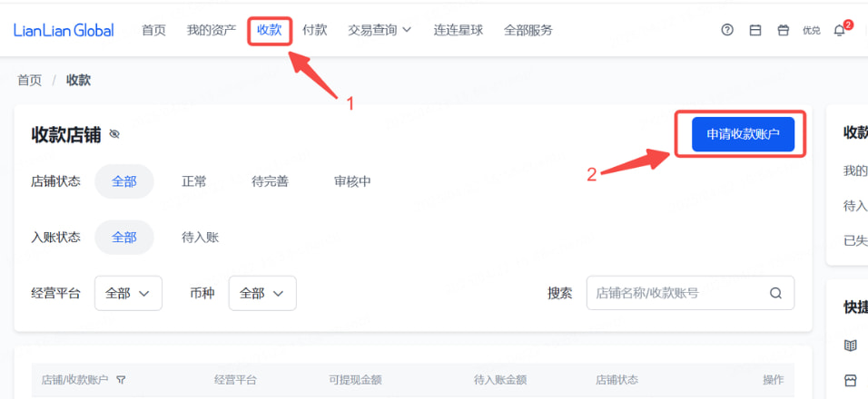Open the card icon next to help
Image resolution: width=868 pixels, height=399 pixels.
(755, 31)
